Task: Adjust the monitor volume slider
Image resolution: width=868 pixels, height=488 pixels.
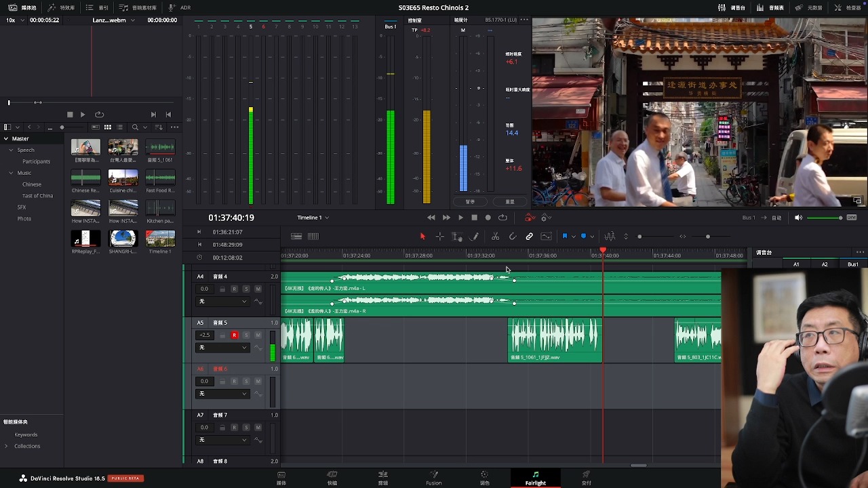Action: click(825, 218)
